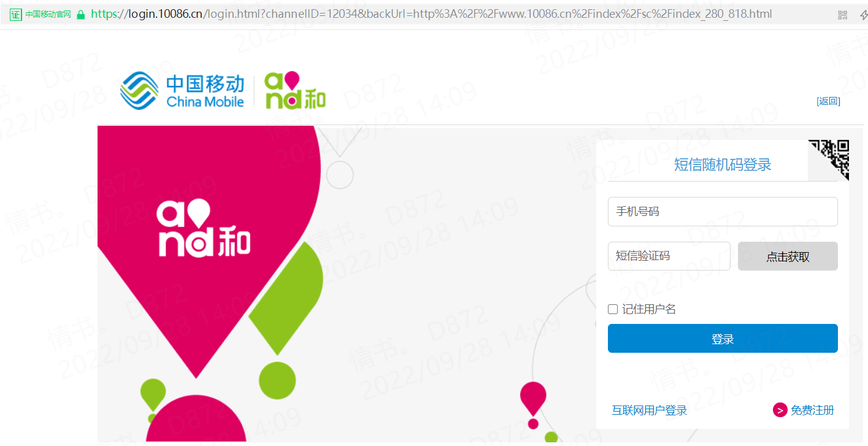868x446 pixels.
Task: Click the URL text in address bar
Action: [x=431, y=14]
